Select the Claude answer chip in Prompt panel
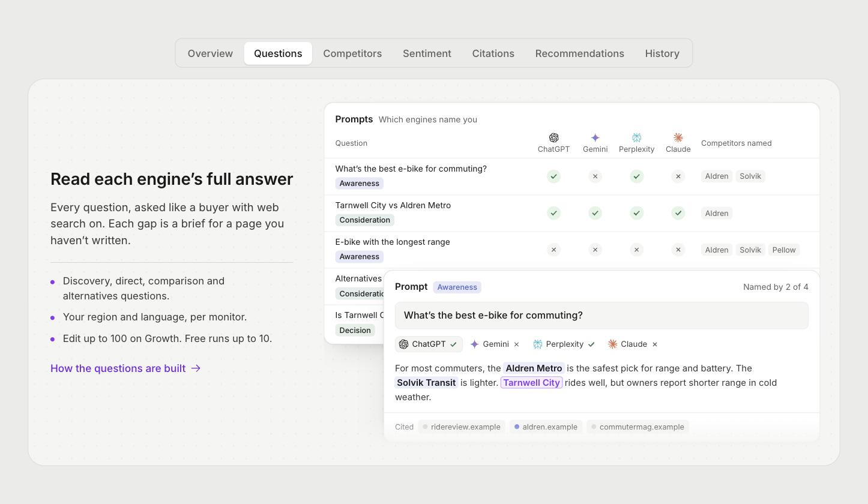This screenshot has width=868, height=504. (633, 344)
